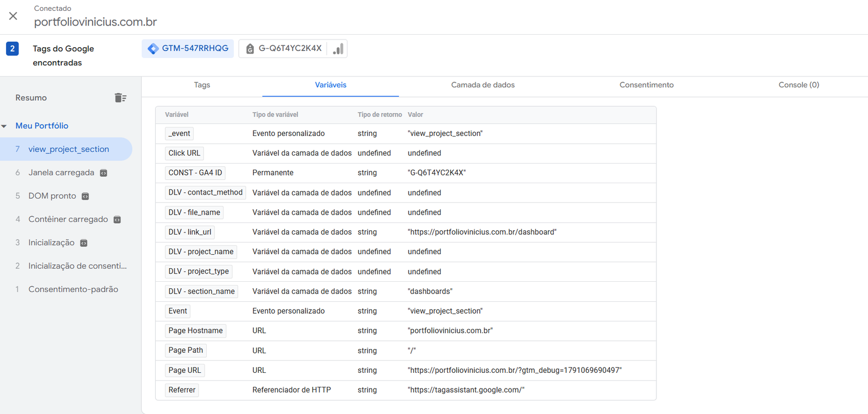Image resolution: width=868 pixels, height=414 pixels.
Task: Click the clear events icon beside Resumo
Action: 120,98
